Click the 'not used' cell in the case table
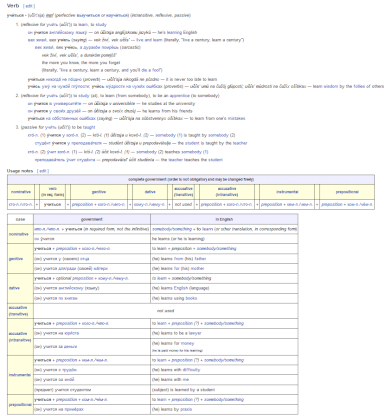The image size is (391, 420). point(165,311)
